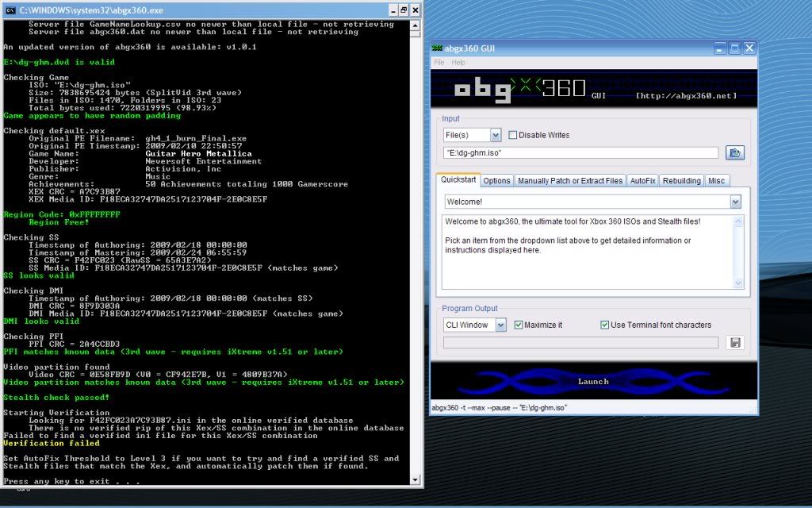Open Manually Patch or Extract Files tab
The image size is (812, 508).
[x=570, y=180]
